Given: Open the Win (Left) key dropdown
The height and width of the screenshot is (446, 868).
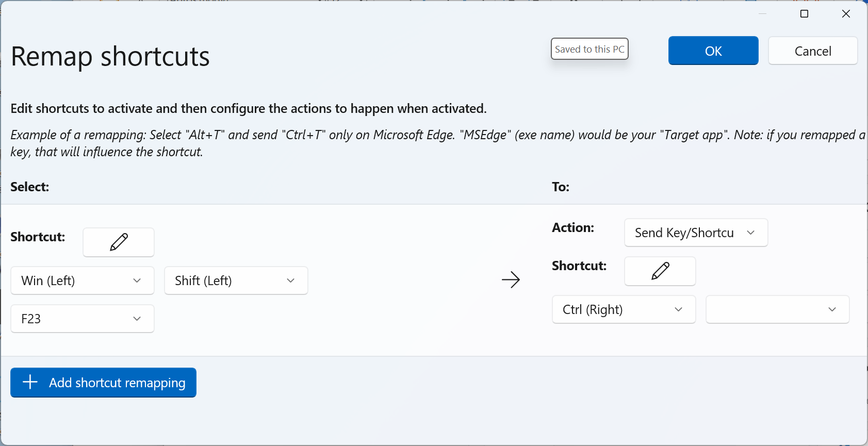Looking at the screenshot, I should [x=83, y=280].
